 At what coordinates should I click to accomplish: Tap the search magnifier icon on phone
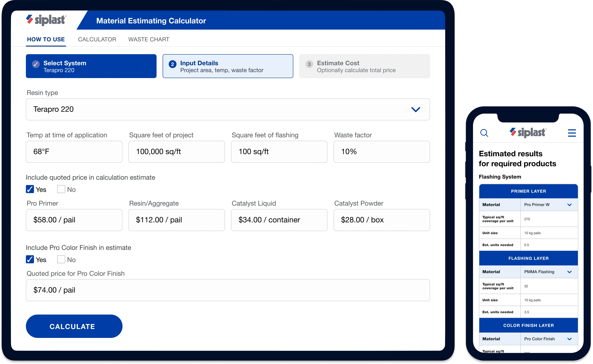point(484,133)
